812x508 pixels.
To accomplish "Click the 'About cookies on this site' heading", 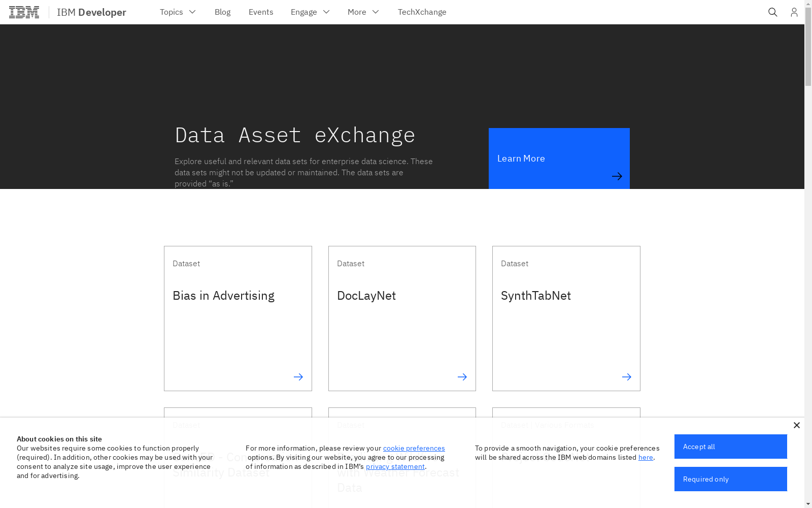I will point(59,439).
